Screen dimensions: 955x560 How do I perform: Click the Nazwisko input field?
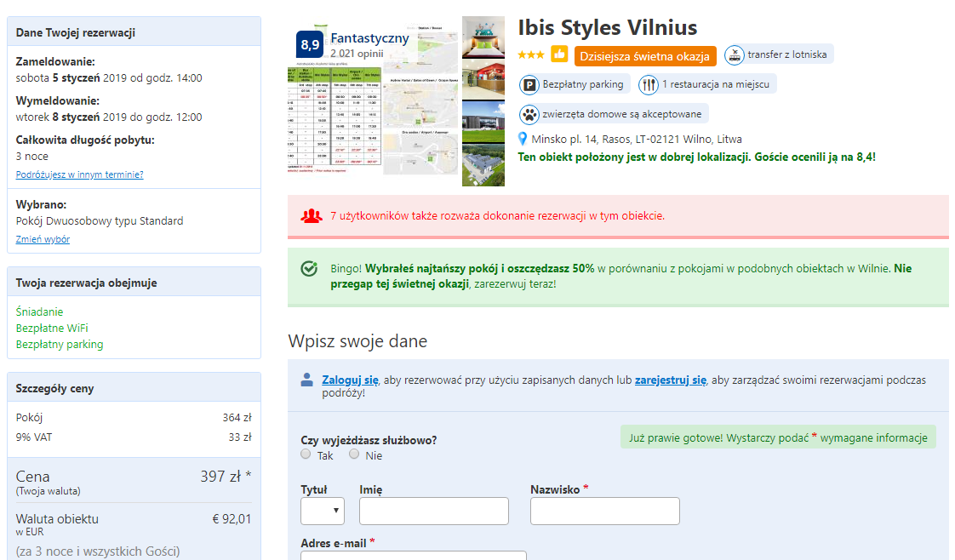(x=604, y=511)
